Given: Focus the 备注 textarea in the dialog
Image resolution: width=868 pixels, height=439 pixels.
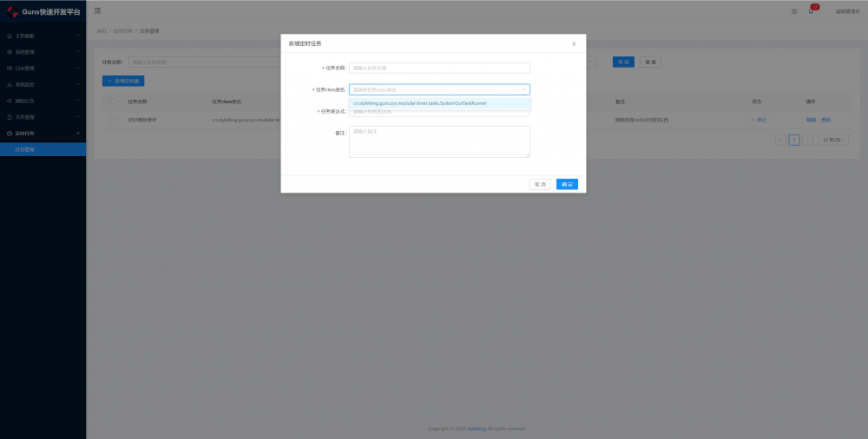Looking at the screenshot, I should coord(439,141).
